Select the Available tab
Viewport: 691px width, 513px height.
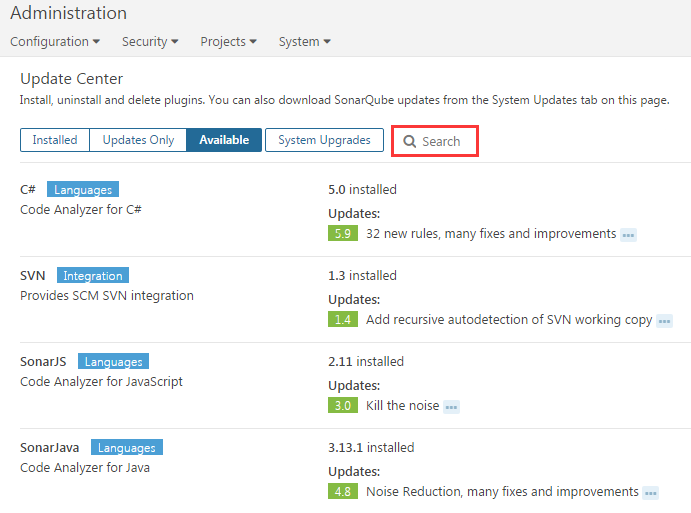click(224, 140)
